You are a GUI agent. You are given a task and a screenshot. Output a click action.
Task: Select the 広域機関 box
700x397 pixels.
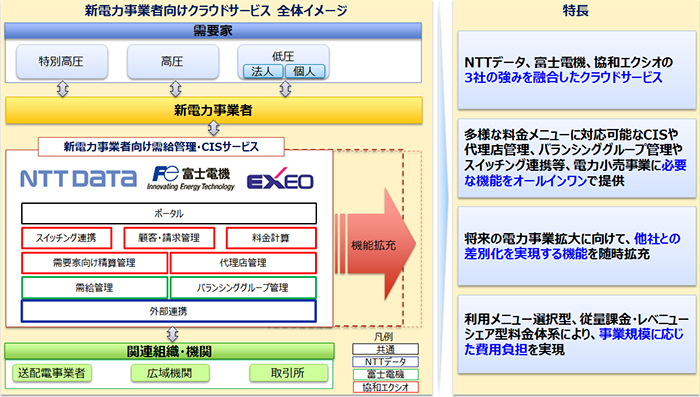[x=170, y=373]
